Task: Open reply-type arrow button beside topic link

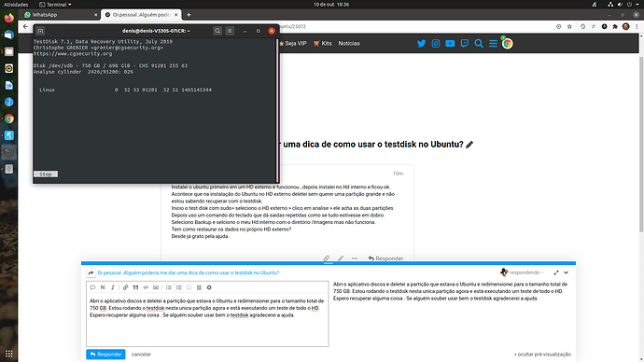Action: pyautogui.click(x=91, y=272)
